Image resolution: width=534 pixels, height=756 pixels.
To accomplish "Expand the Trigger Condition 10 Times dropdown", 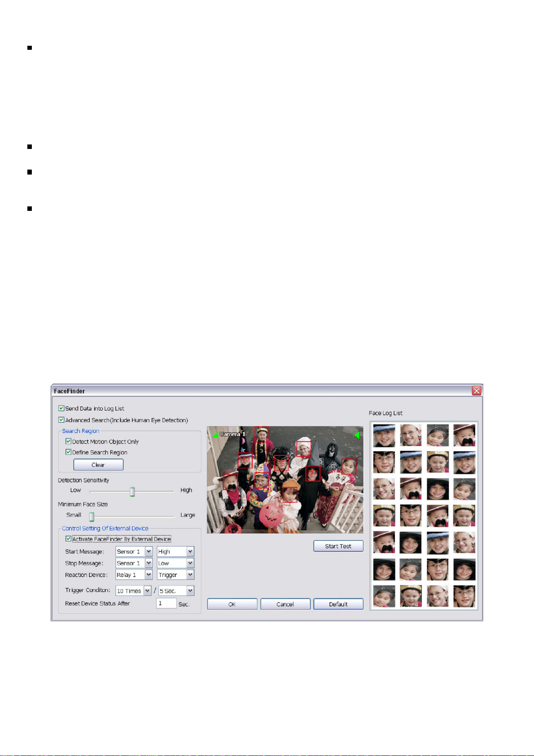I will (147, 591).
